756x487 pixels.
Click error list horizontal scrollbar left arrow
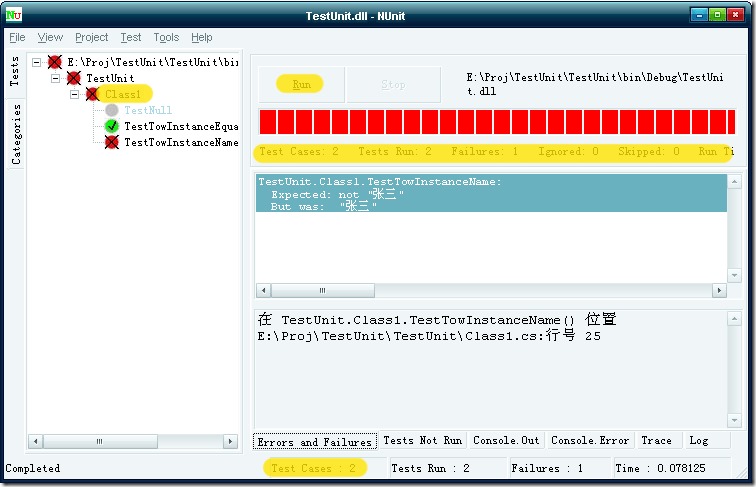(263, 290)
